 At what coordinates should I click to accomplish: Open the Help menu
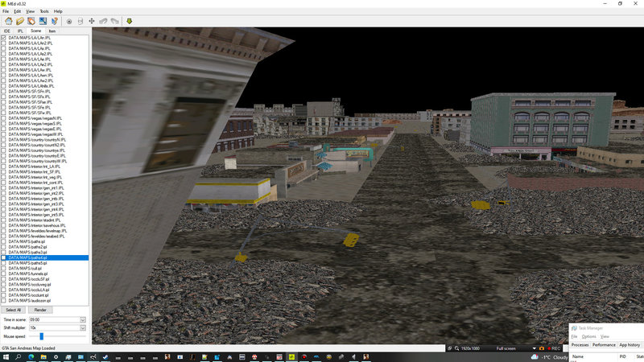point(58,11)
